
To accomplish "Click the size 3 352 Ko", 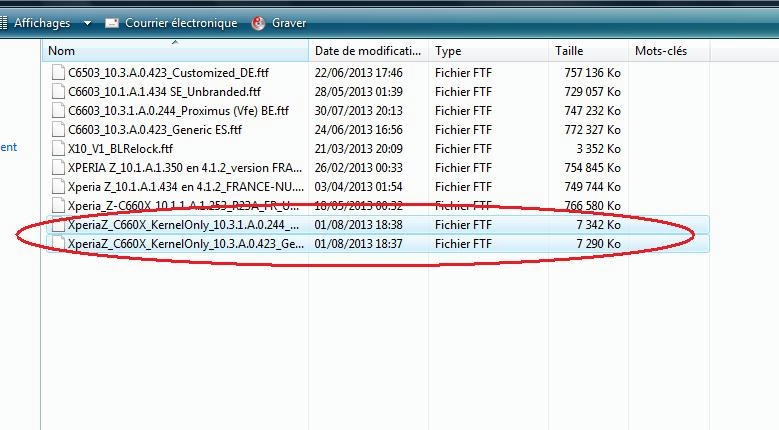I will point(599,149).
